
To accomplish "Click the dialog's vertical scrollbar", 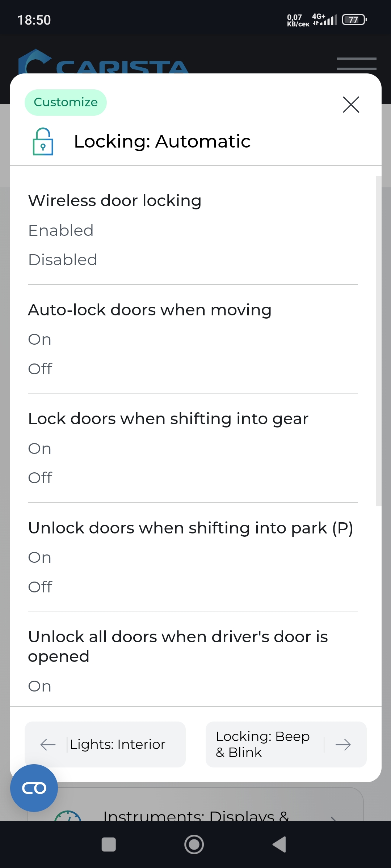I will 378,340.
